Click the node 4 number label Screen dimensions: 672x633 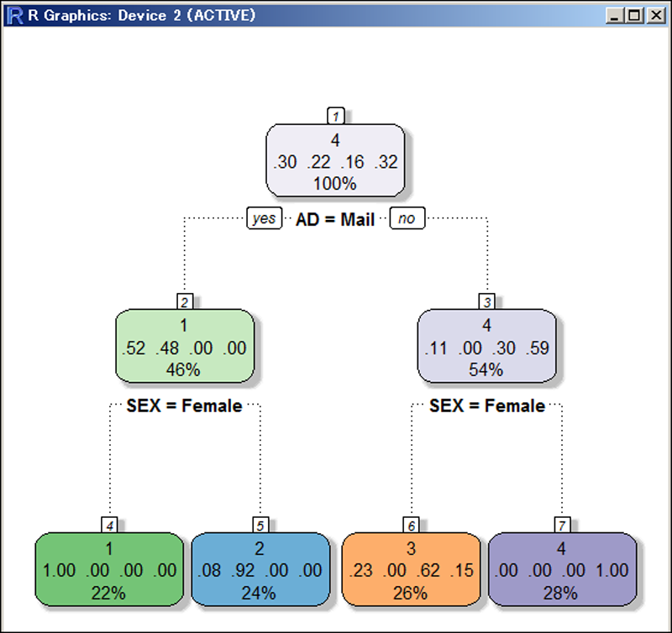[109, 525]
